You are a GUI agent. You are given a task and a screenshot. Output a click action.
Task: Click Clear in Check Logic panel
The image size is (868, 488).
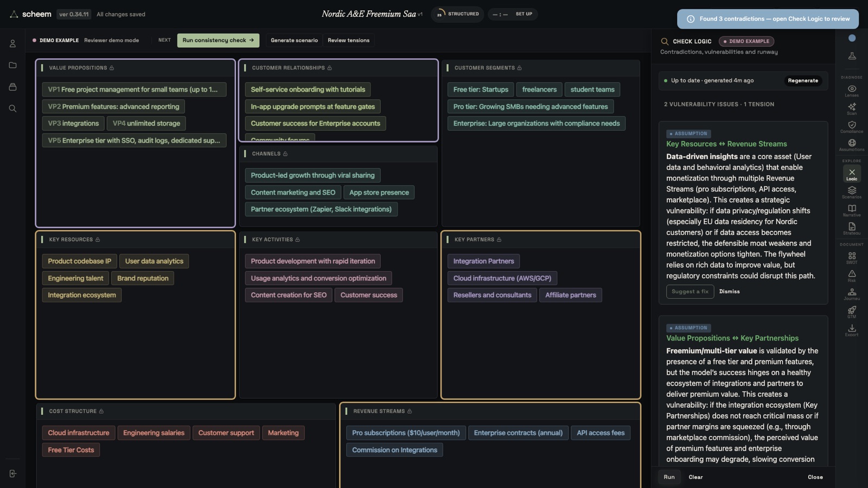pyautogui.click(x=695, y=477)
